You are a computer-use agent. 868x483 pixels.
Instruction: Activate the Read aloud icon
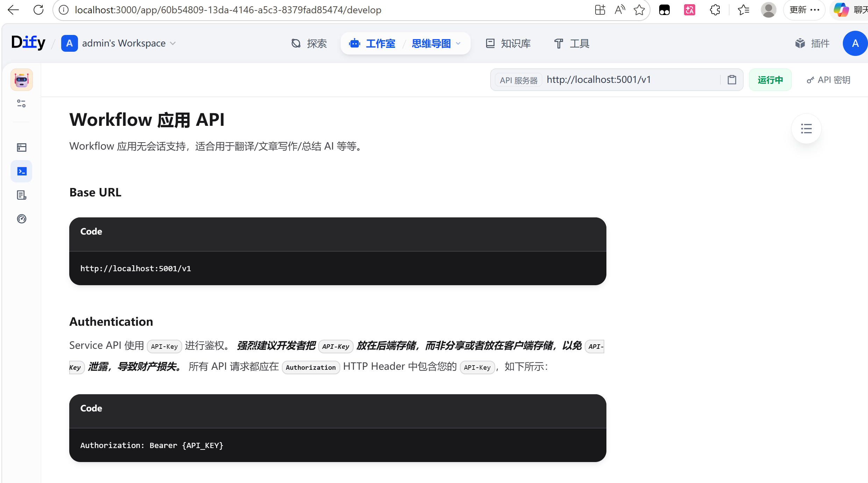click(620, 10)
